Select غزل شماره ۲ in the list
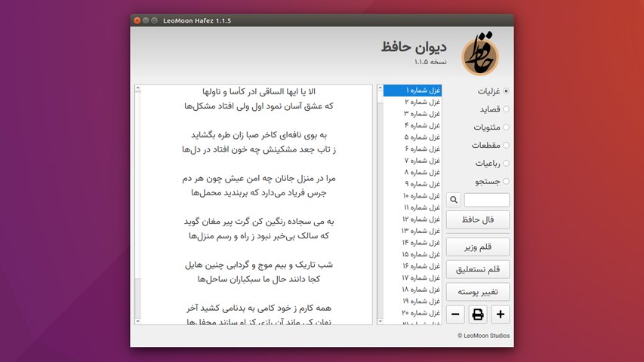 [x=412, y=102]
